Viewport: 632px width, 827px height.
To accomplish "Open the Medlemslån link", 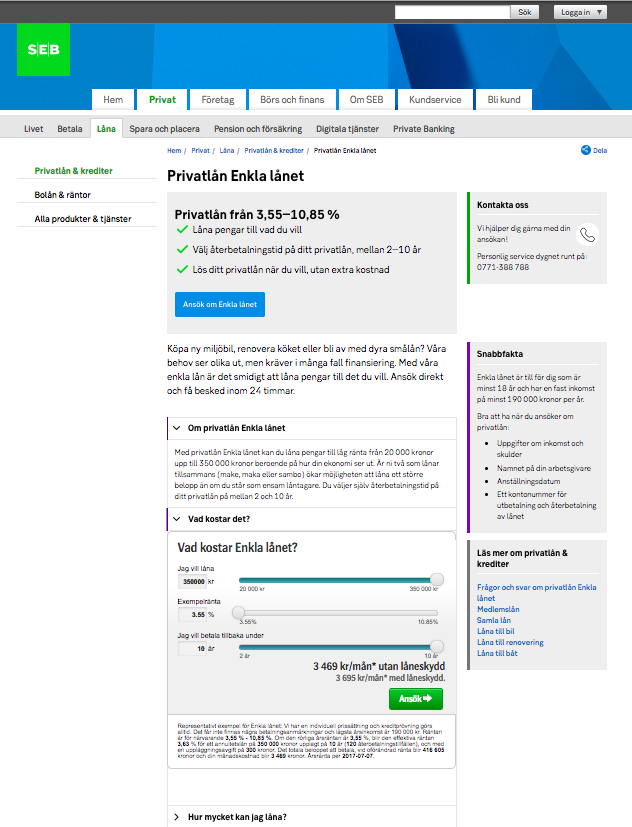I will click(x=498, y=609).
